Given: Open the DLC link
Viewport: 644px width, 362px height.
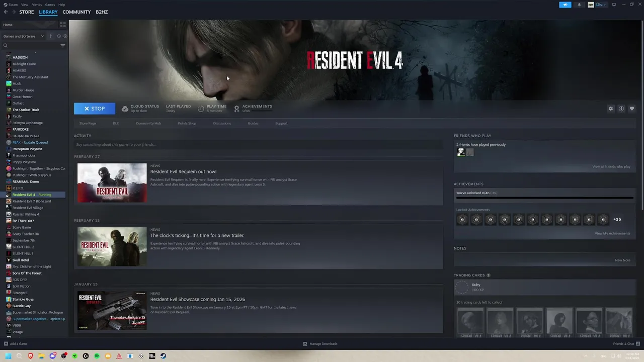Looking at the screenshot, I should point(116,123).
